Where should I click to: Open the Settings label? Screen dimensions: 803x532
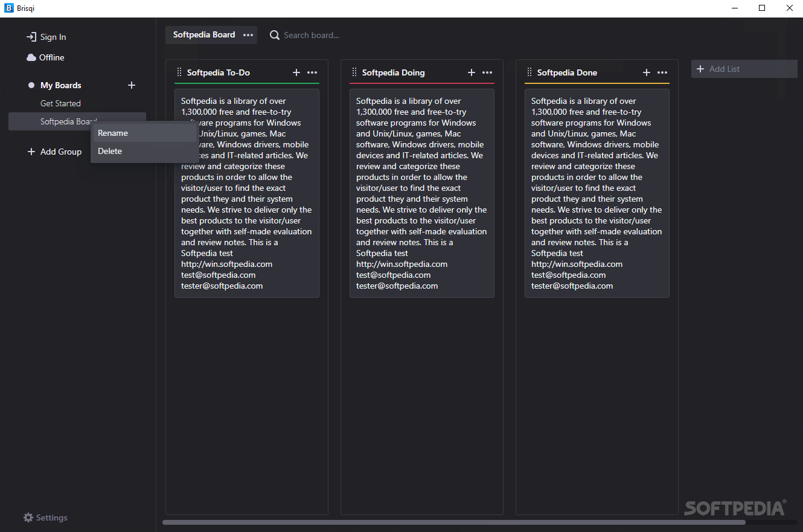[x=52, y=518]
